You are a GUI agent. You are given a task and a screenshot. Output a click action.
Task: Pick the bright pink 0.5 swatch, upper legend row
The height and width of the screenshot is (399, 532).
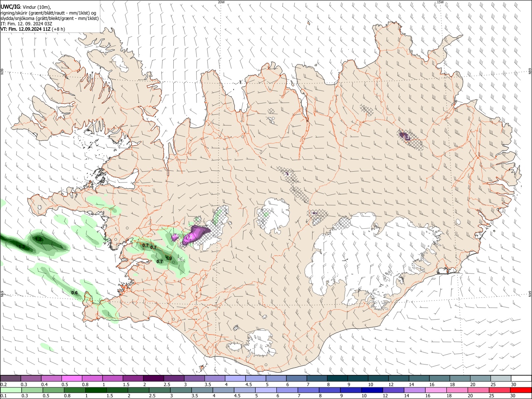72,379
